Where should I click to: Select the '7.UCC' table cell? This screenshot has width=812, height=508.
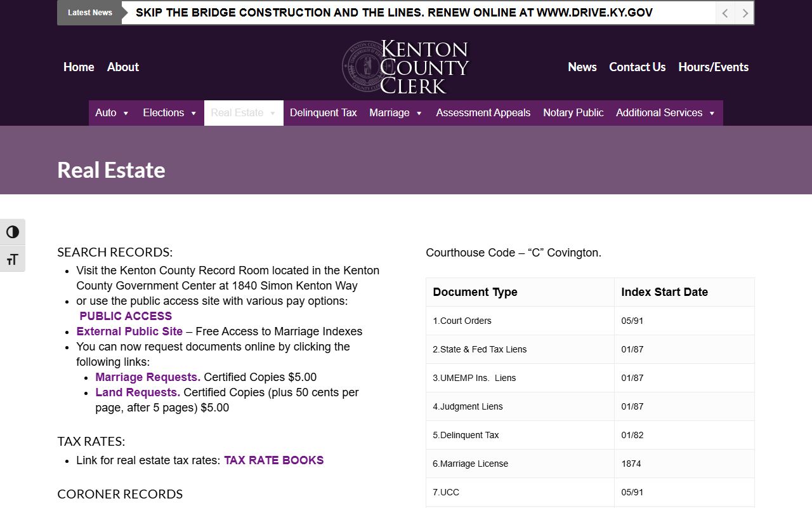pos(520,492)
